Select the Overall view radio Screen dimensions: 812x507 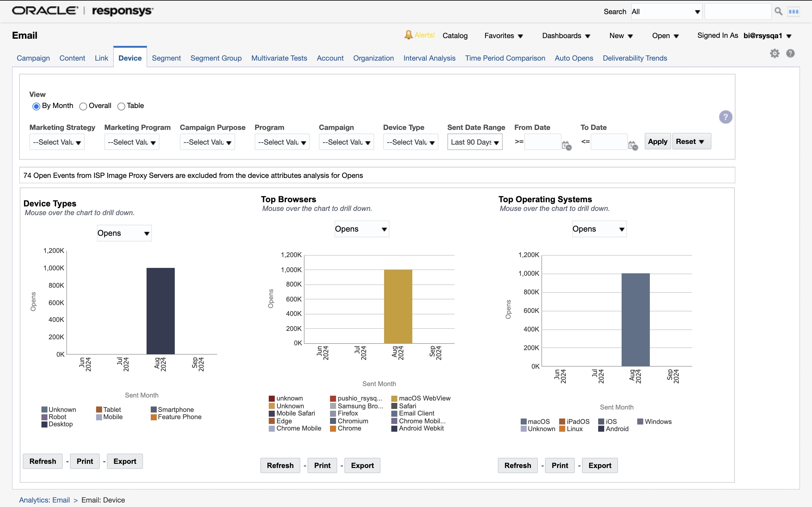pyautogui.click(x=83, y=106)
